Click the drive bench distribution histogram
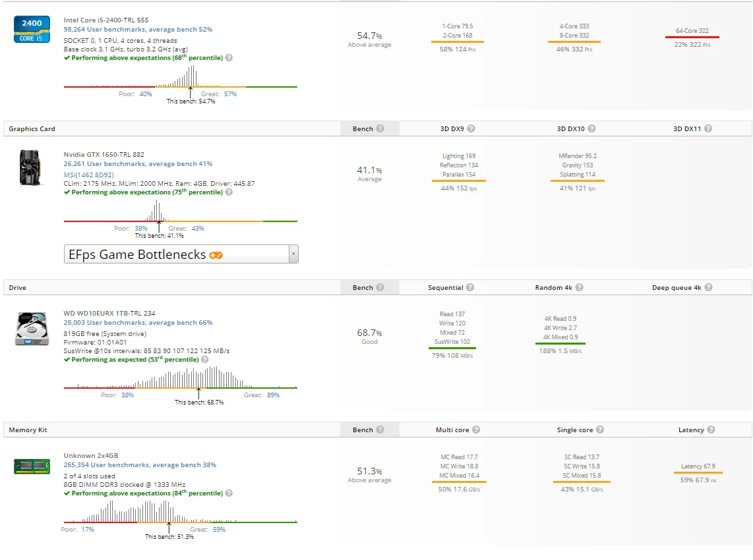 (181, 378)
